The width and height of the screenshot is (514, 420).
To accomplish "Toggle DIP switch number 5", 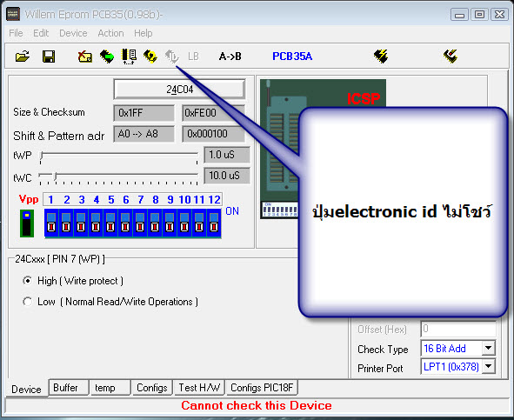I will (x=110, y=223).
